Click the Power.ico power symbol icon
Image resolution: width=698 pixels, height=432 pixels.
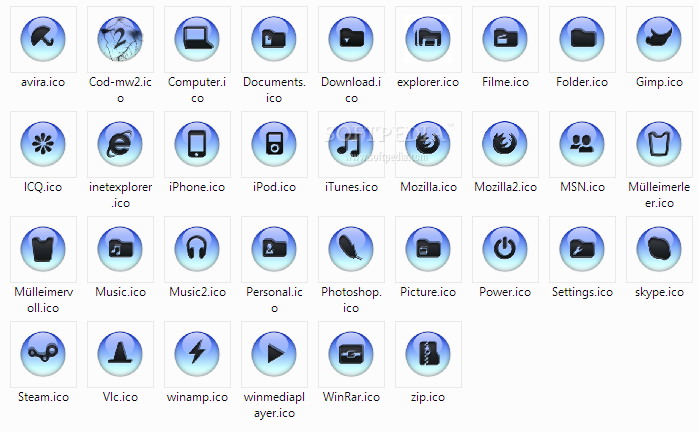tap(505, 249)
